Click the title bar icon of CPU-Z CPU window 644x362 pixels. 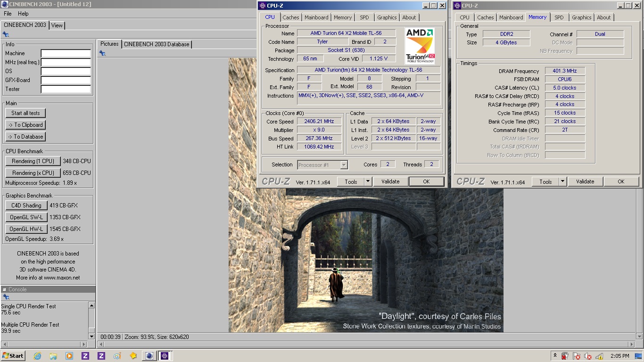tap(262, 6)
